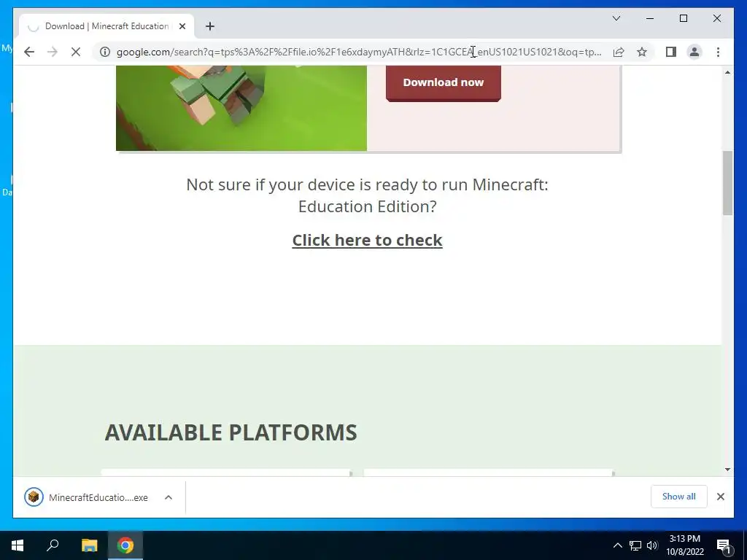This screenshot has height=560, width=747.
Task: Click the page vertical scrollbar thumb
Action: pyautogui.click(x=727, y=183)
